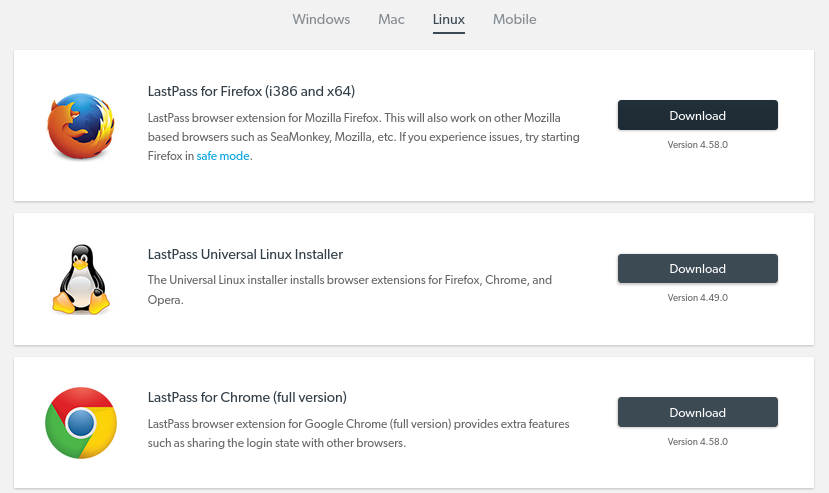Viewport: 829px width, 493px height.
Task: Open the "safe mode" link
Action: pyautogui.click(x=224, y=156)
